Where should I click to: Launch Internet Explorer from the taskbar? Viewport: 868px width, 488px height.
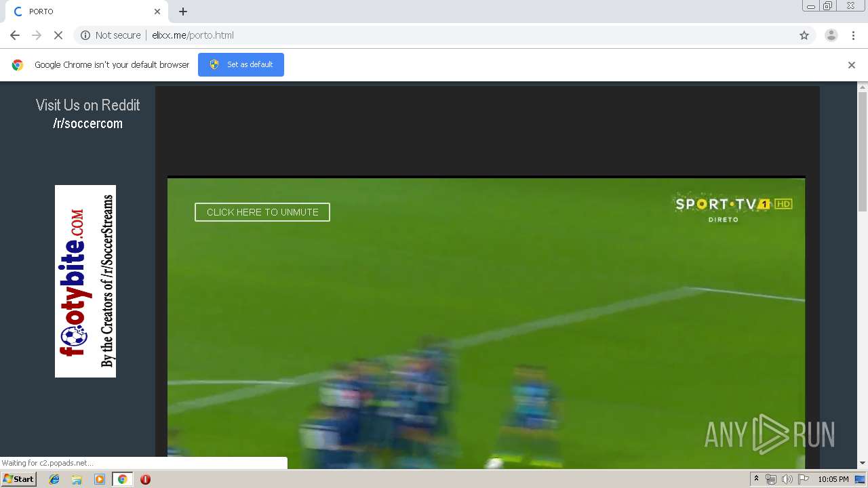54,479
